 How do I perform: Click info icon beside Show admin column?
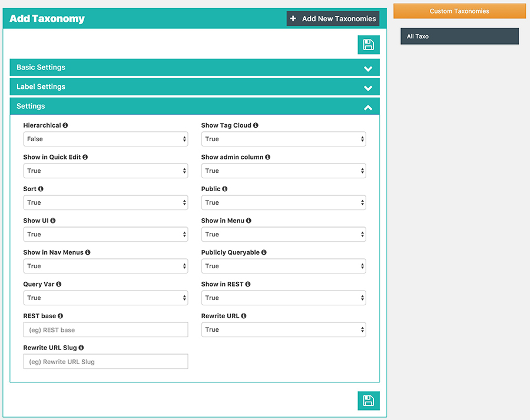(268, 157)
